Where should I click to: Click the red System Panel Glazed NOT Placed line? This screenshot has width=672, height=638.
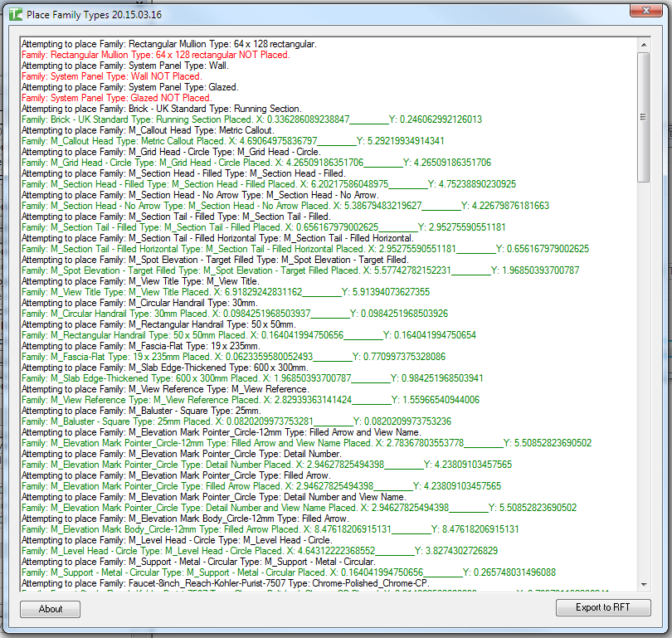116,98
